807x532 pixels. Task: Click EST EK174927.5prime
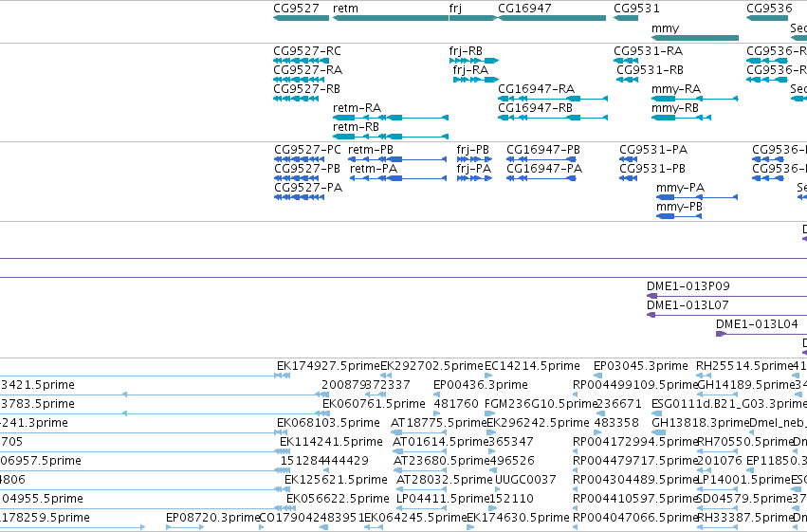328,366
